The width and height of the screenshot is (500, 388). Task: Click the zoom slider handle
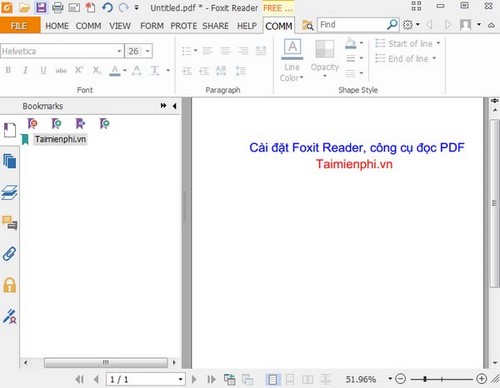pos(425,379)
